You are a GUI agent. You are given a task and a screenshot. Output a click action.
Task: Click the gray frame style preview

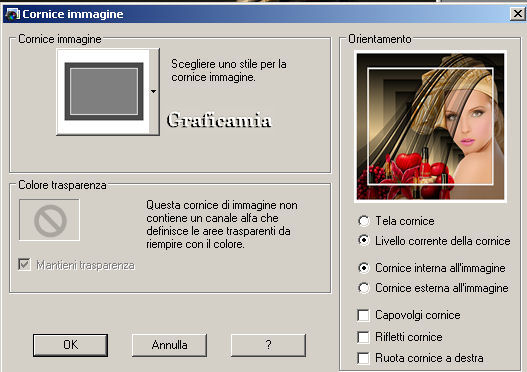tap(104, 91)
